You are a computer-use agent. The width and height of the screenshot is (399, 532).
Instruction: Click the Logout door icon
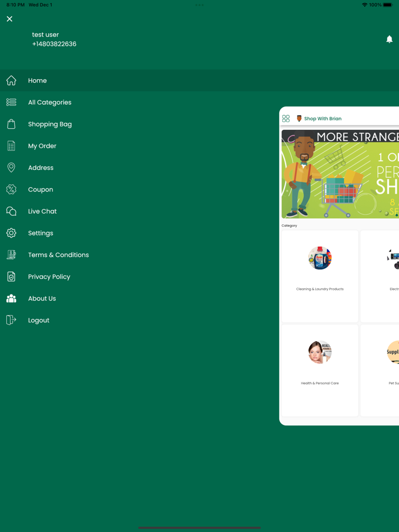[11, 320]
